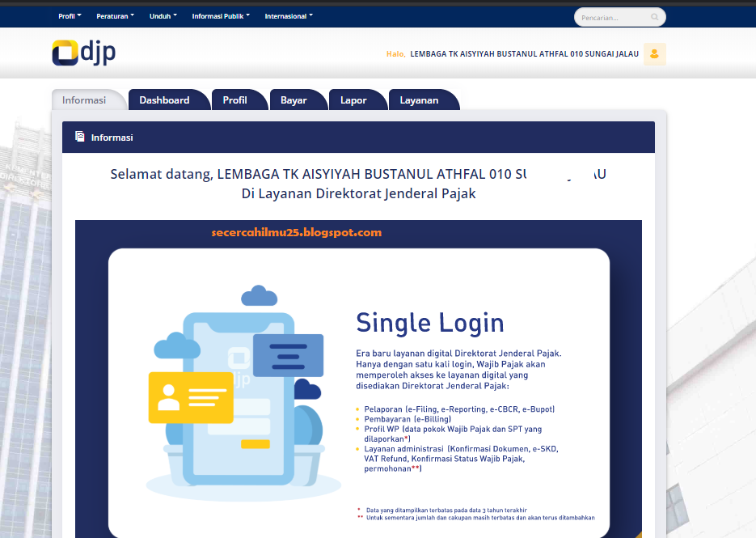Open the Unduh dropdown
The width and height of the screenshot is (756, 538).
163,15
